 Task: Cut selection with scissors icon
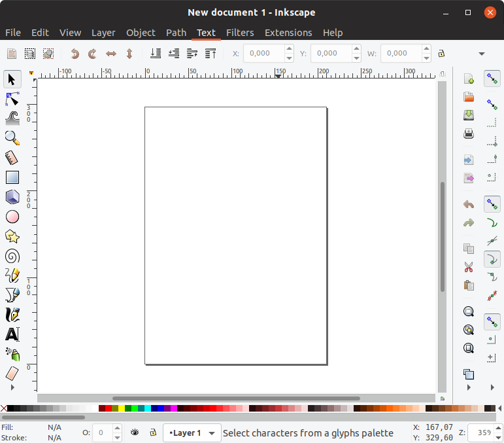(x=469, y=267)
